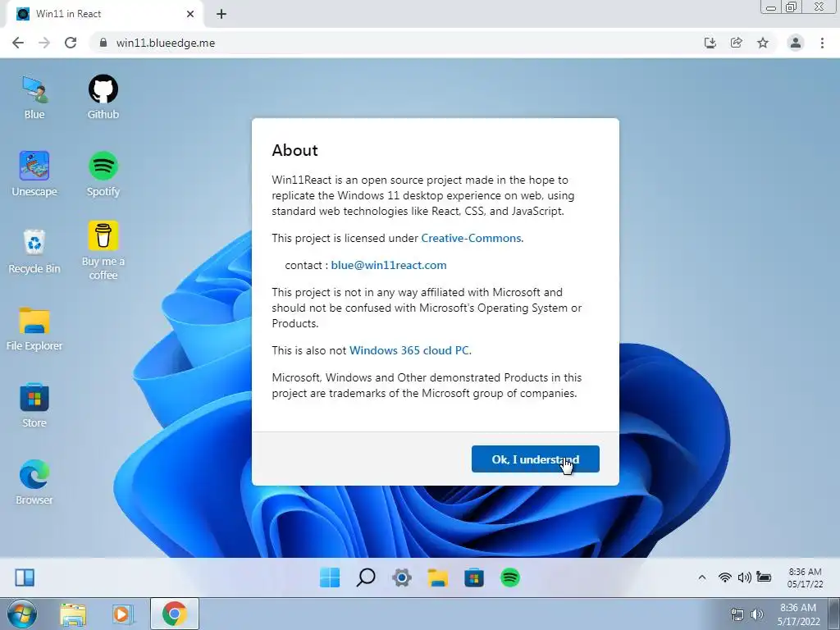Select Chrome in the Windows 7 taskbar
This screenshot has height=630, width=840.
point(174,614)
